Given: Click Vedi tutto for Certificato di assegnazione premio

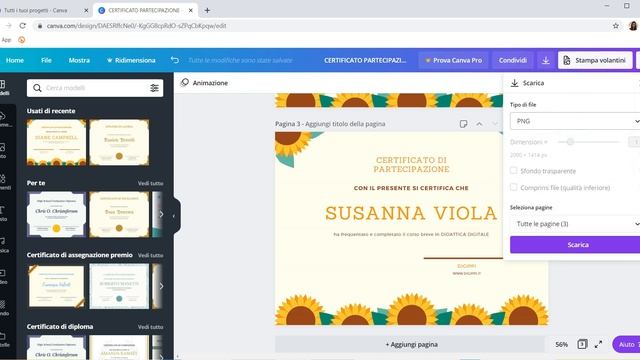Looking at the screenshot, I should [150, 255].
